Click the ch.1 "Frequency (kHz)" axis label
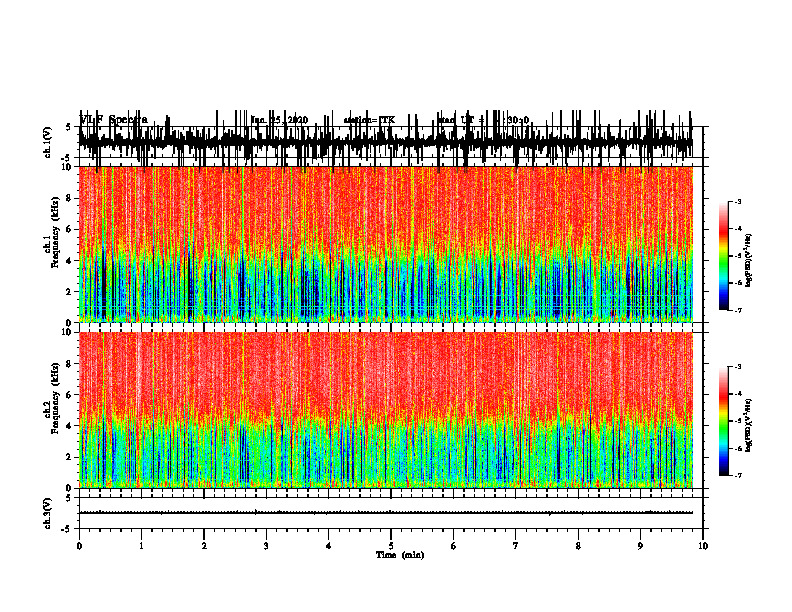The image size is (792, 612). click(56, 232)
